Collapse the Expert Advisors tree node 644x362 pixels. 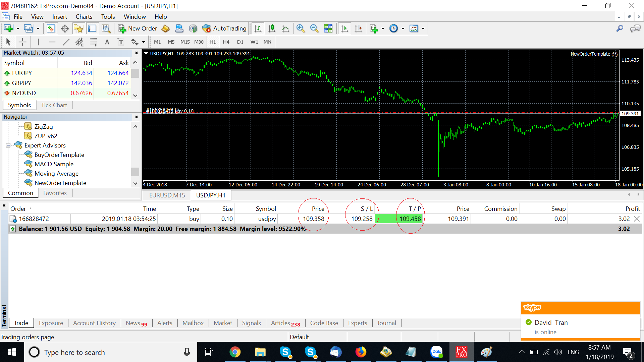8,145
